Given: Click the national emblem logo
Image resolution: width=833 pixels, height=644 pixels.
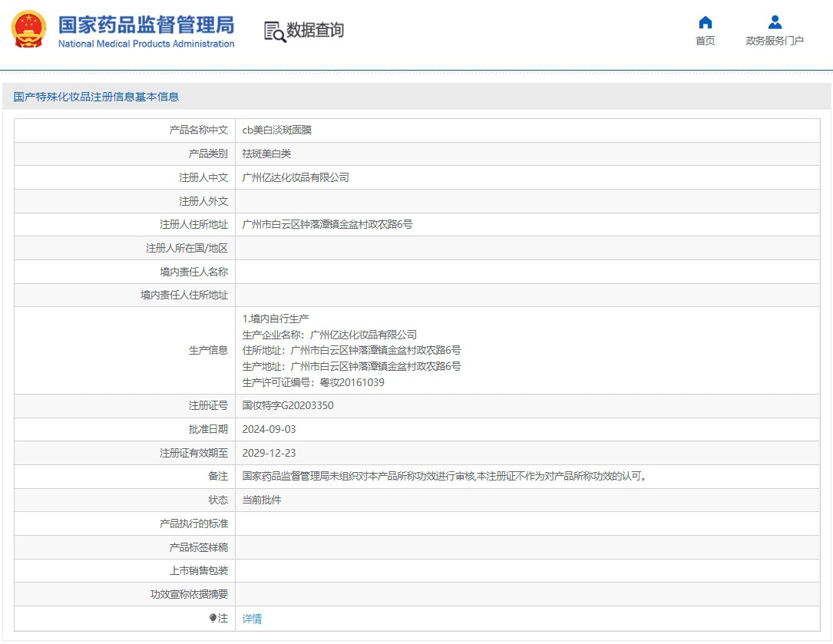Looking at the screenshot, I should (28, 29).
